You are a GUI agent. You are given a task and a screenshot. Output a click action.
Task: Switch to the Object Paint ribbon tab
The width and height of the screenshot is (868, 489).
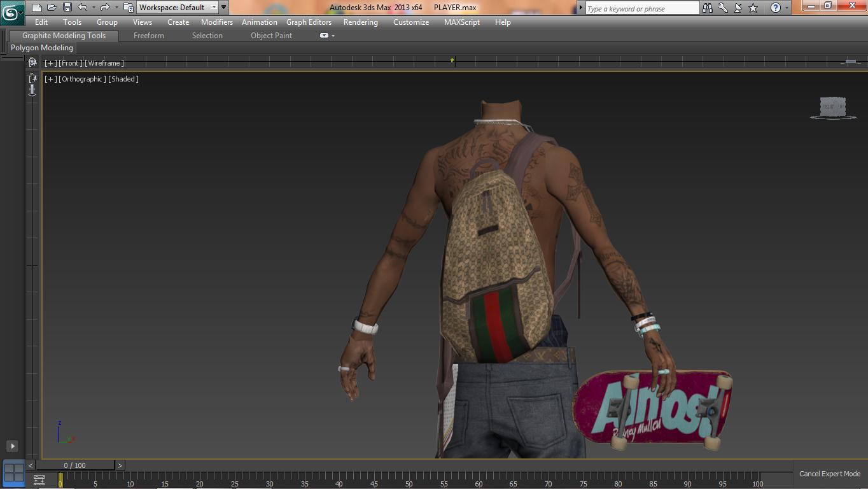pyautogui.click(x=272, y=36)
